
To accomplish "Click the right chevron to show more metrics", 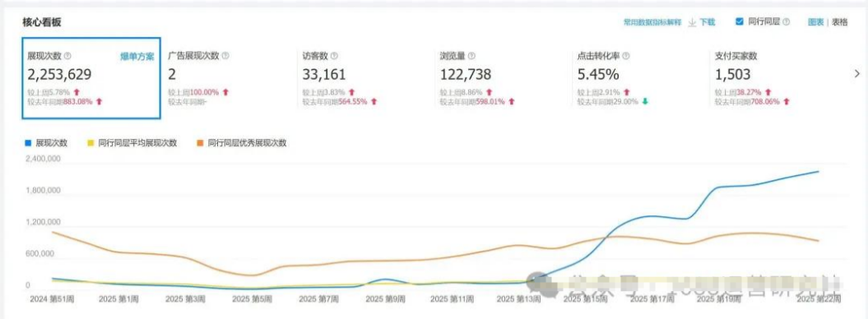I will click(857, 73).
